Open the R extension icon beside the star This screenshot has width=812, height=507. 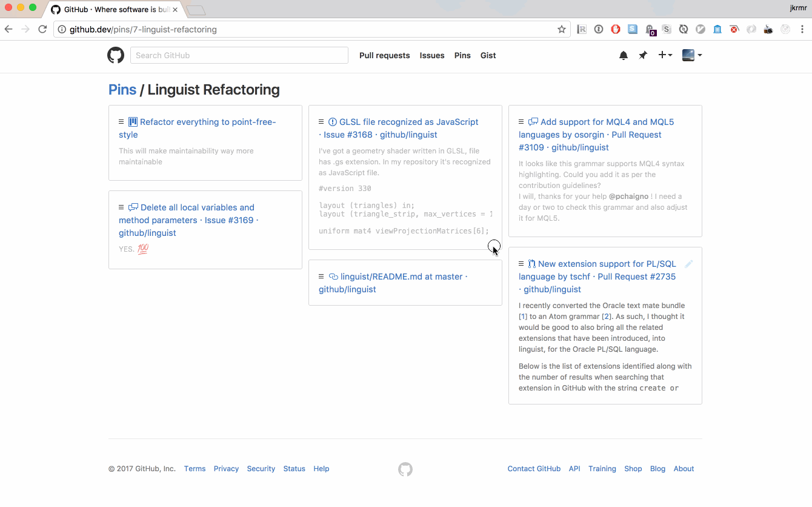click(x=582, y=29)
